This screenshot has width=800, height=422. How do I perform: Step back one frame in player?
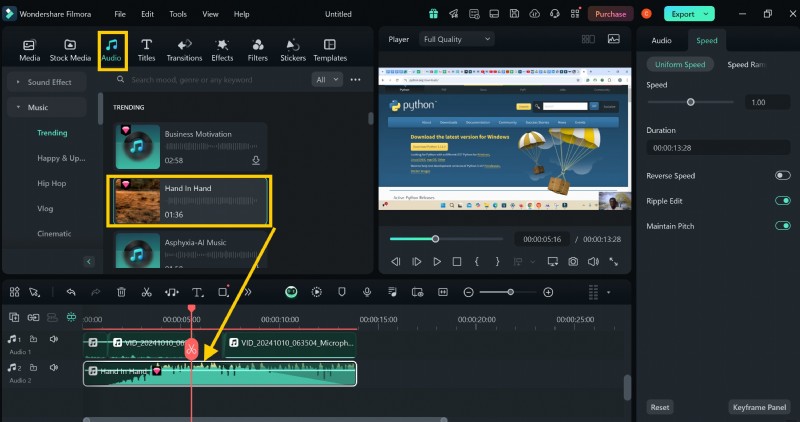tap(395, 262)
